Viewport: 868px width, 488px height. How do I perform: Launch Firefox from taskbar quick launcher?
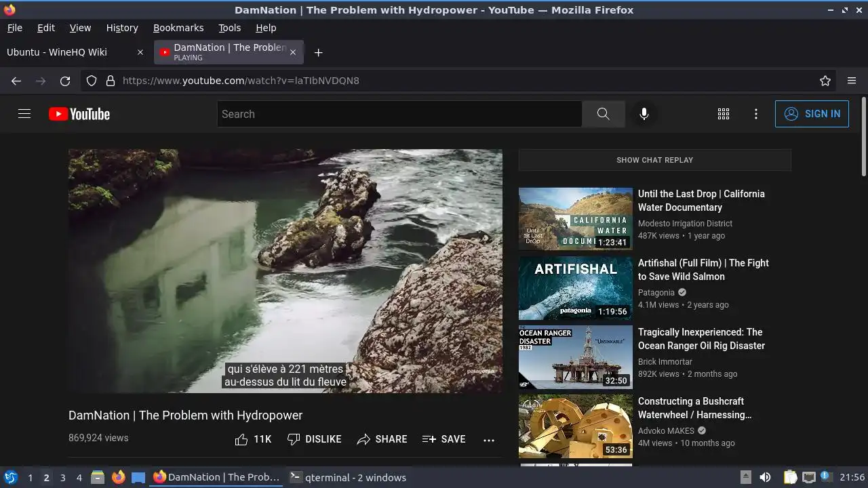click(x=118, y=477)
